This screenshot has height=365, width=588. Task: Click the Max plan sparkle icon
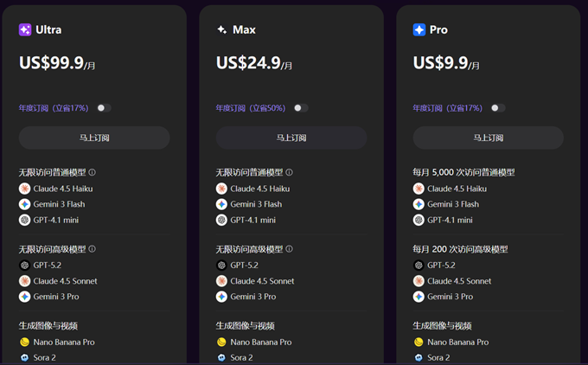tap(222, 29)
